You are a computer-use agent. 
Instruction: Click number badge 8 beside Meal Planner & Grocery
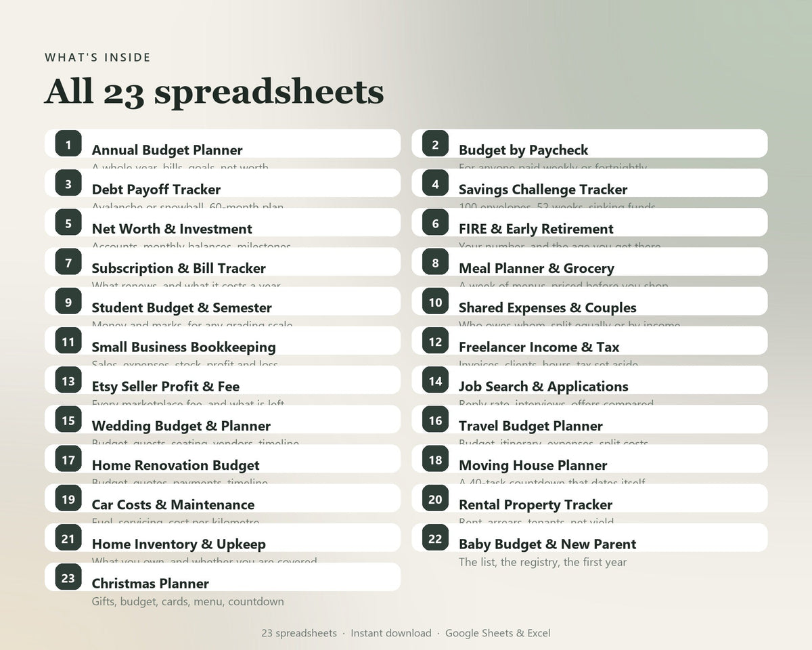coord(435,262)
